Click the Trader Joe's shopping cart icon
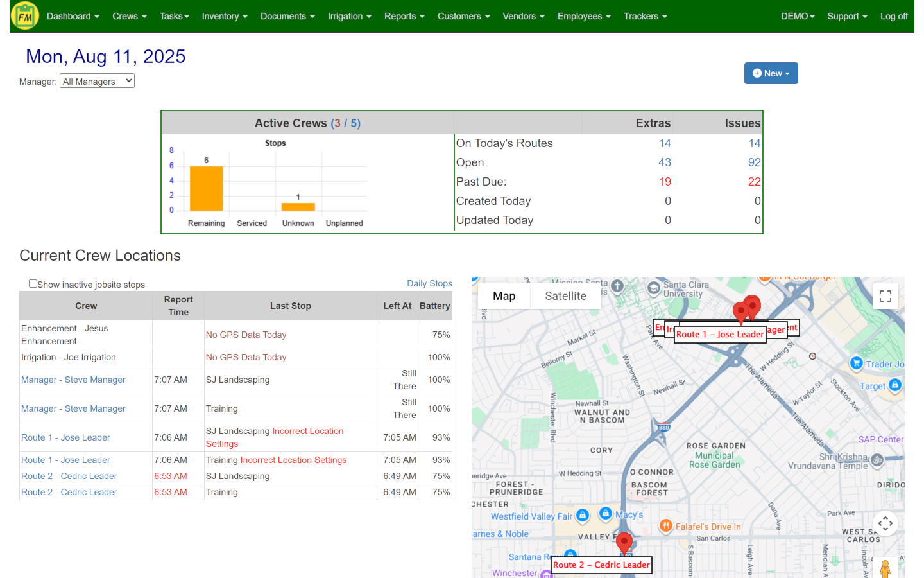Screen dimensions: 924x578 856,363
